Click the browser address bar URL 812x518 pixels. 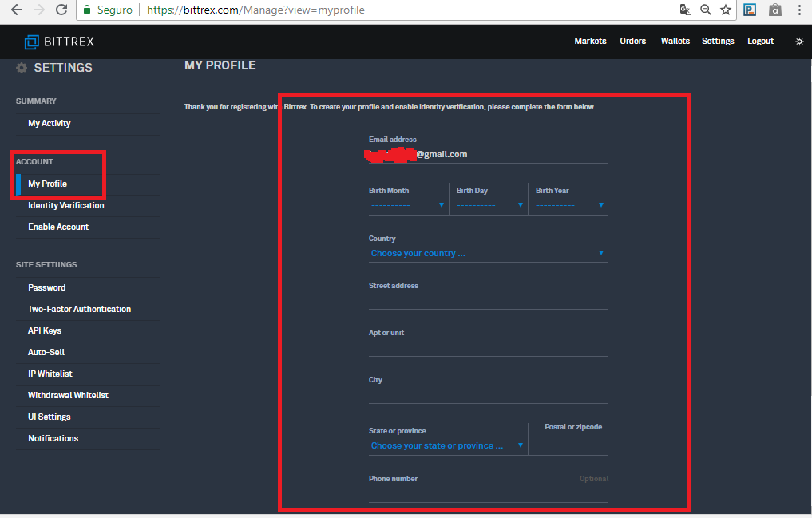pyautogui.click(x=255, y=10)
